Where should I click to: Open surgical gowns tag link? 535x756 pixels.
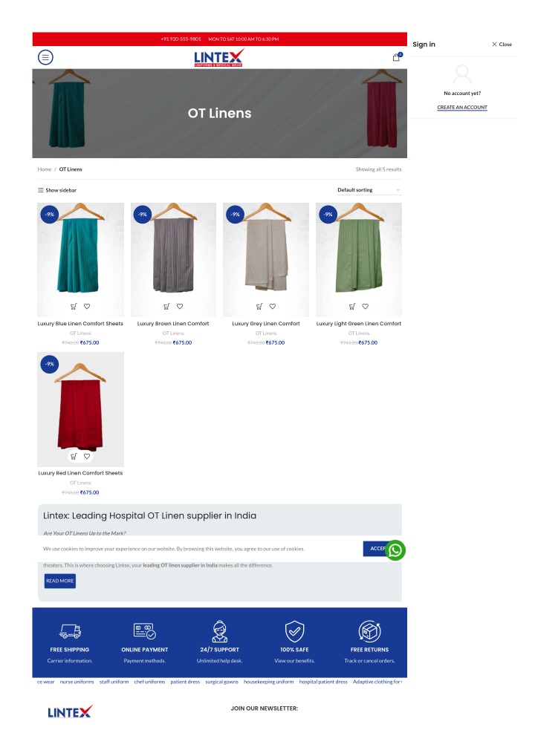(221, 682)
